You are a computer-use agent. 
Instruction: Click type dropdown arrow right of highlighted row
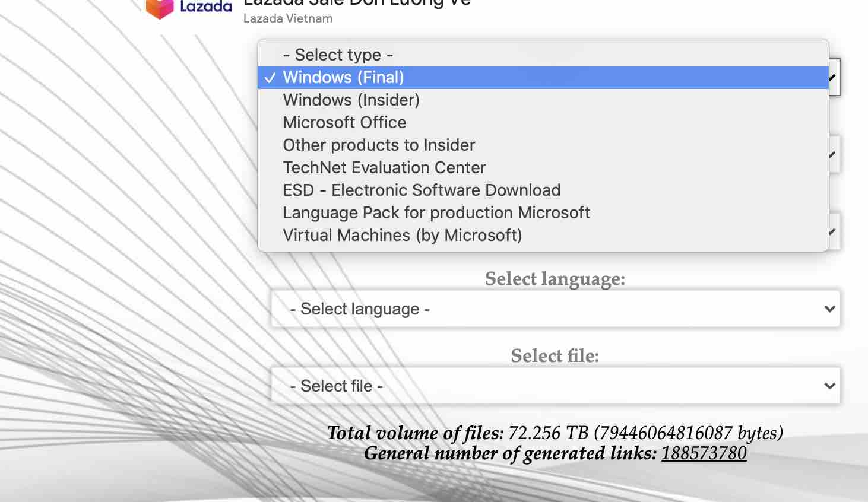(x=834, y=78)
